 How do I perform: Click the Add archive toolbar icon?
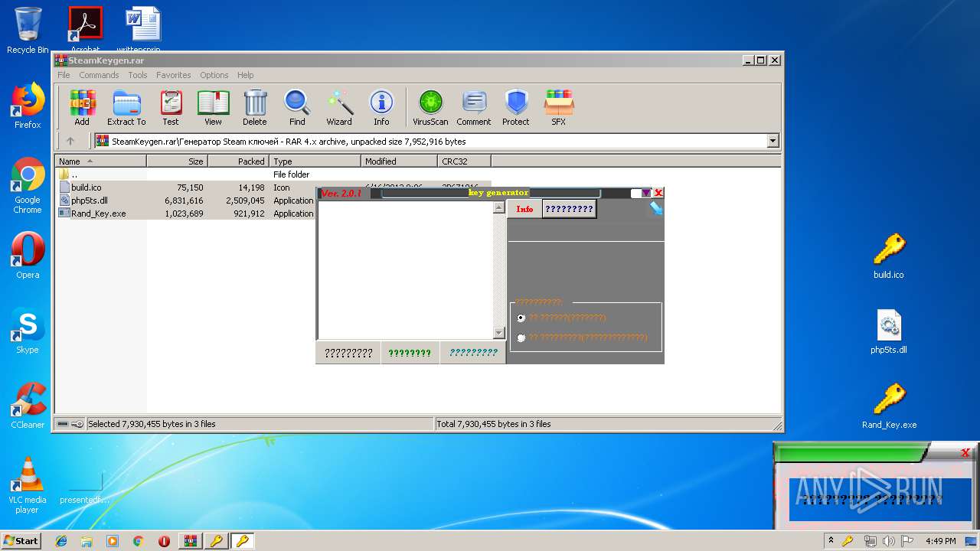coord(82,107)
